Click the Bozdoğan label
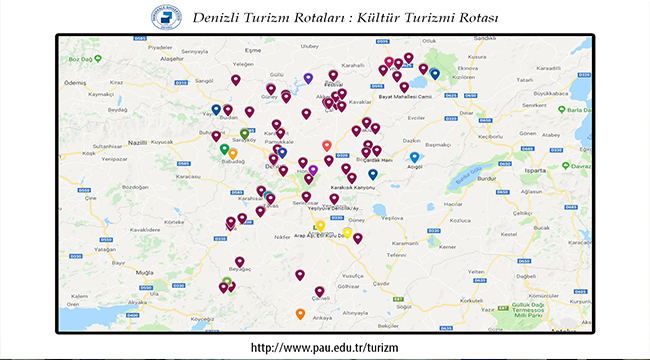The image size is (650, 360). [135, 187]
